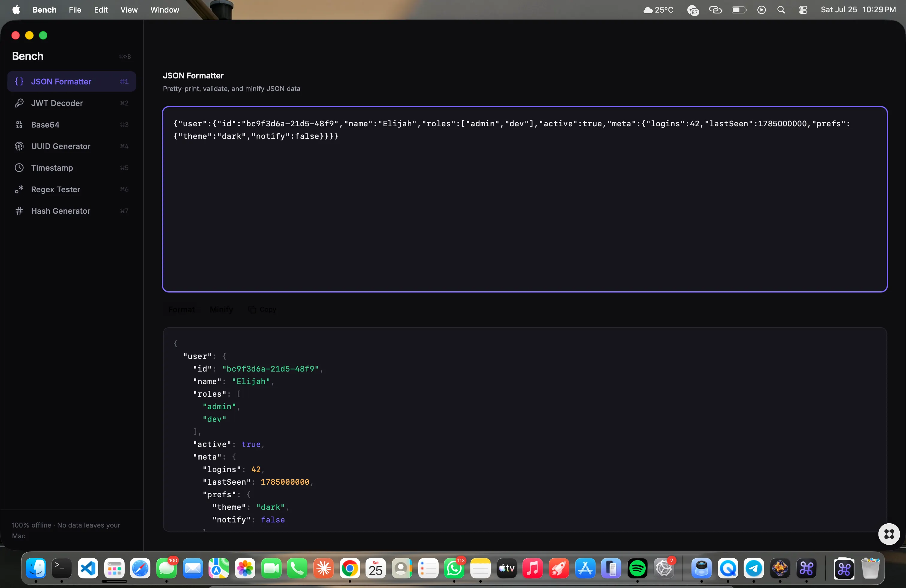Screen dimensions: 906x588
Task: Click the Minify button
Action: (x=221, y=310)
